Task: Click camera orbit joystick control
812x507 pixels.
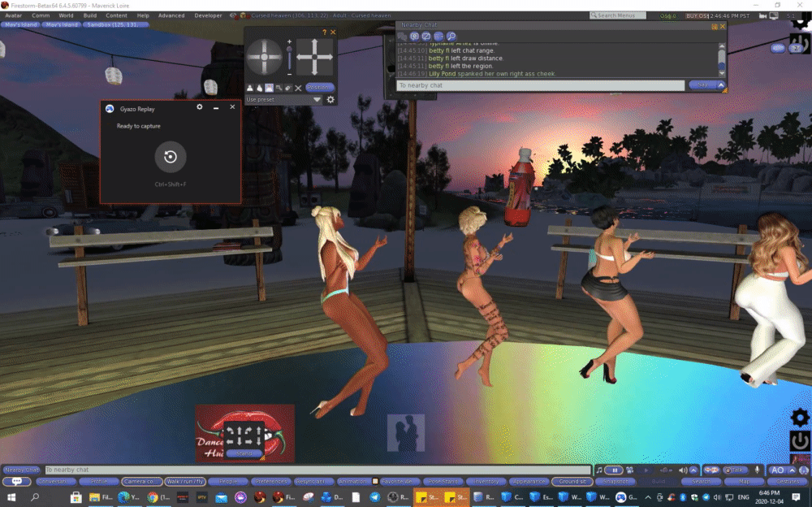Action: pyautogui.click(x=264, y=57)
